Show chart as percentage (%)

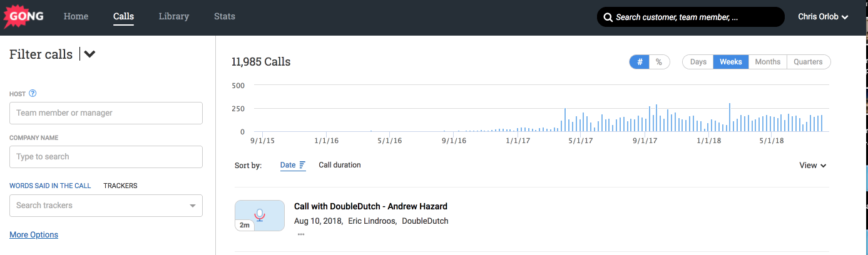coord(659,62)
